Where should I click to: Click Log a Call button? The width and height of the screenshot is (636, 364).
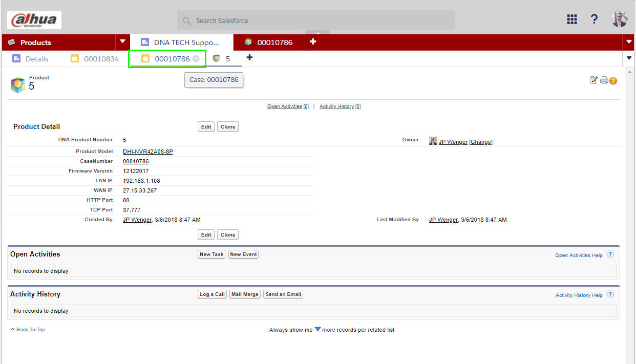point(212,294)
